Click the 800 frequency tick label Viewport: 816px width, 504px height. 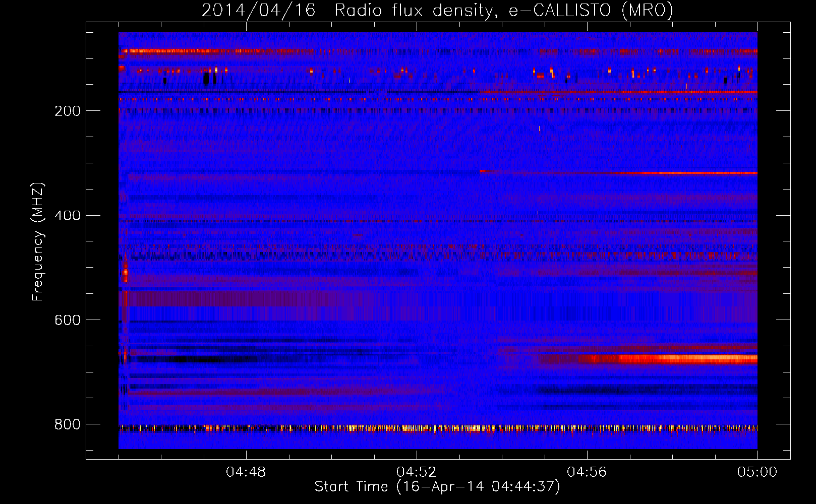tap(68, 425)
